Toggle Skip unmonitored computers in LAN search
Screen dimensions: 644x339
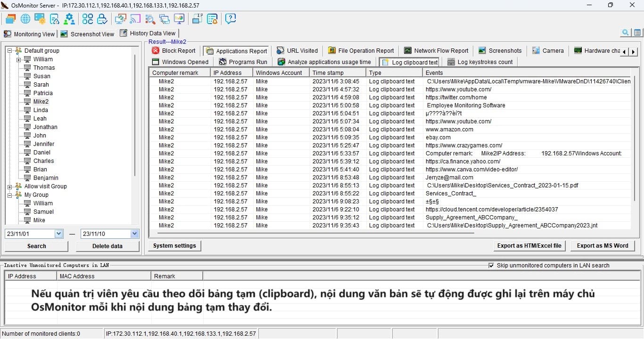[x=492, y=266]
